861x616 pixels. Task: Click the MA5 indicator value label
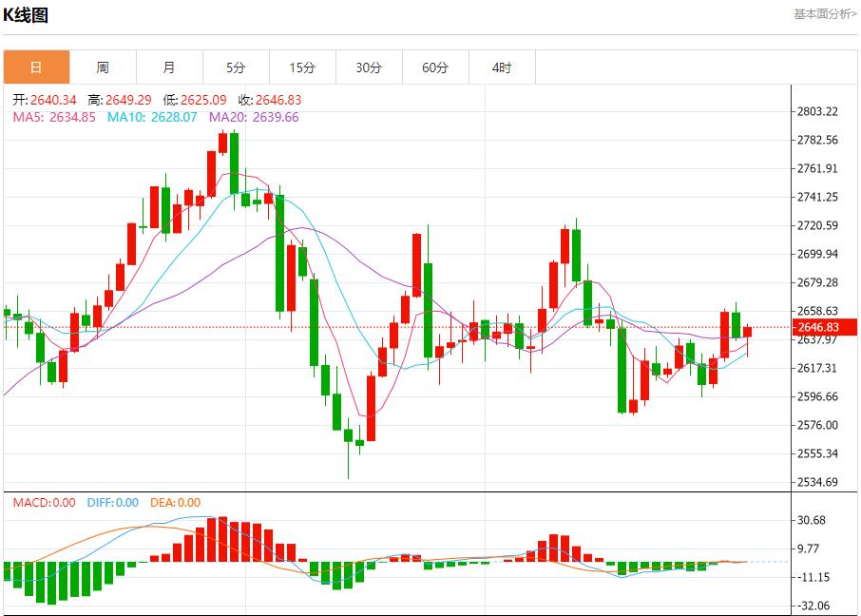54,117
